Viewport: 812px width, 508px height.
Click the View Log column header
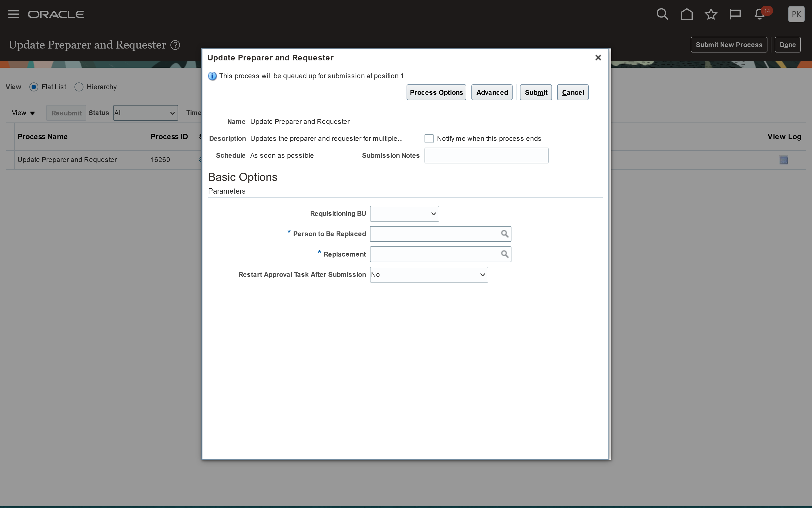[784, 137]
